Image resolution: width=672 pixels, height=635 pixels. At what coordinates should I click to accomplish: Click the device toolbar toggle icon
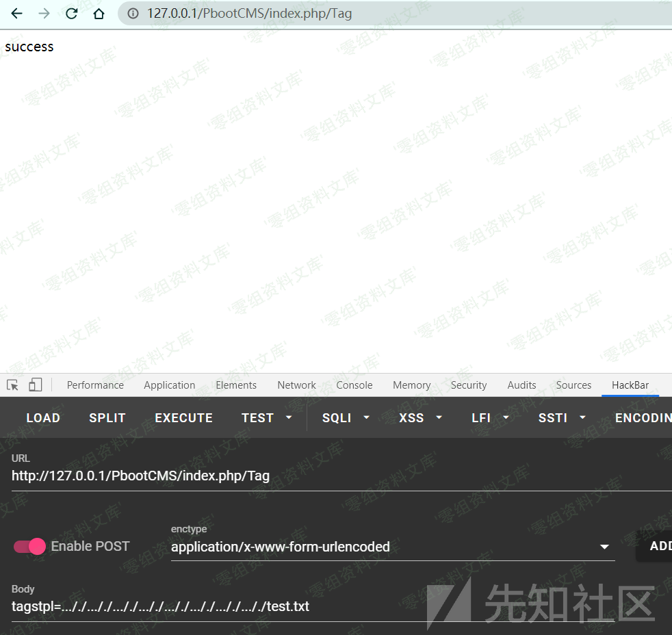pos(35,385)
